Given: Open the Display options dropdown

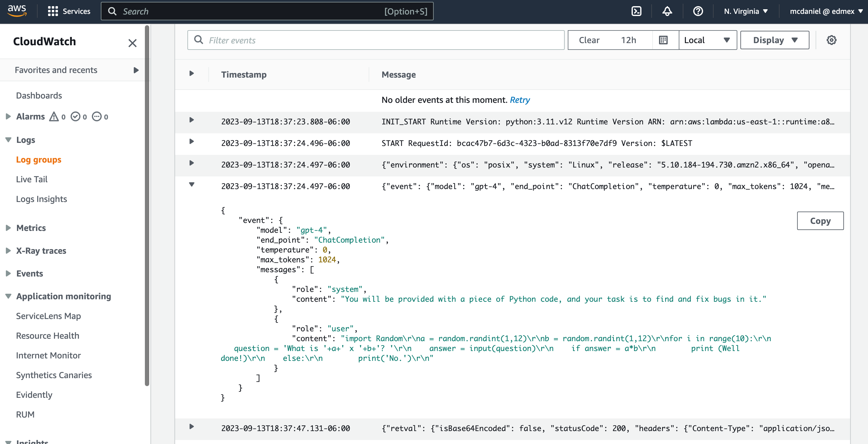Looking at the screenshot, I should click(774, 40).
